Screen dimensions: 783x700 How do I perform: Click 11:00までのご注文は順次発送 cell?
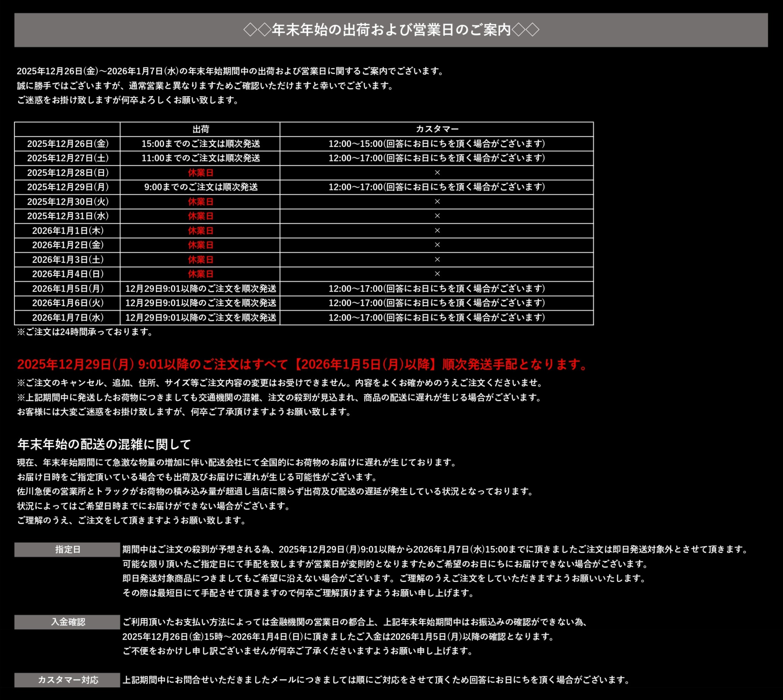(x=201, y=158)
